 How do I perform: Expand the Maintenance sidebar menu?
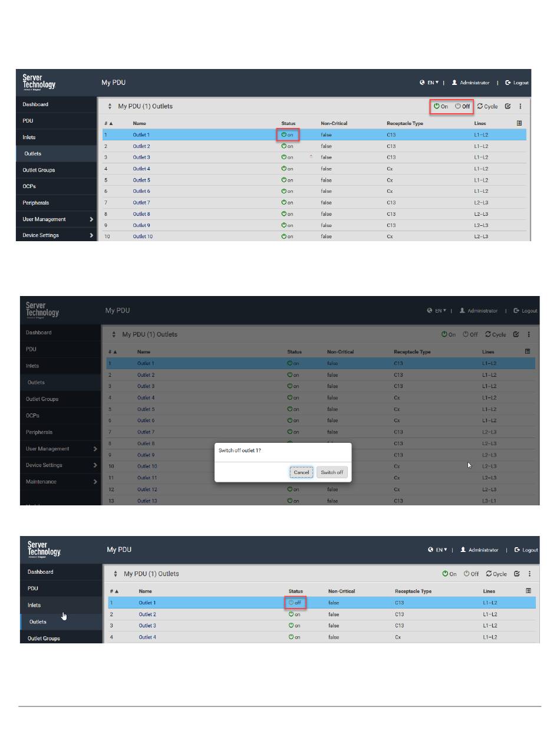click(x=59, y=482)
